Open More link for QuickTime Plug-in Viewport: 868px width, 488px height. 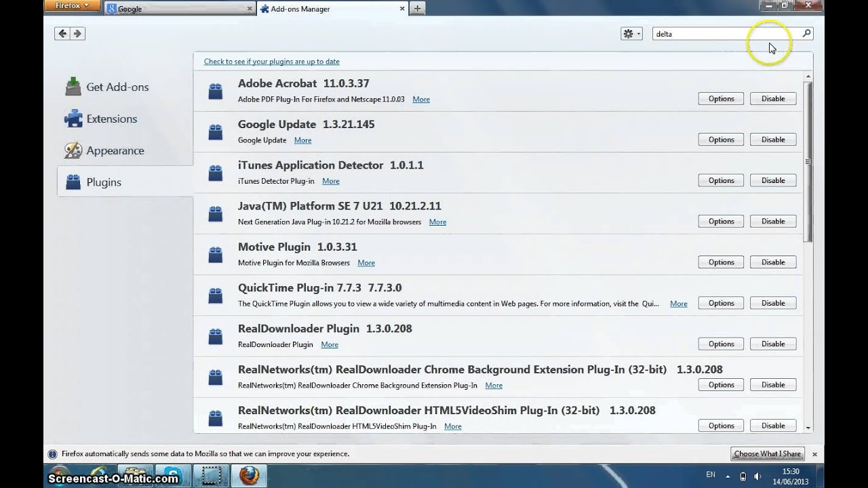click(679, 304)
